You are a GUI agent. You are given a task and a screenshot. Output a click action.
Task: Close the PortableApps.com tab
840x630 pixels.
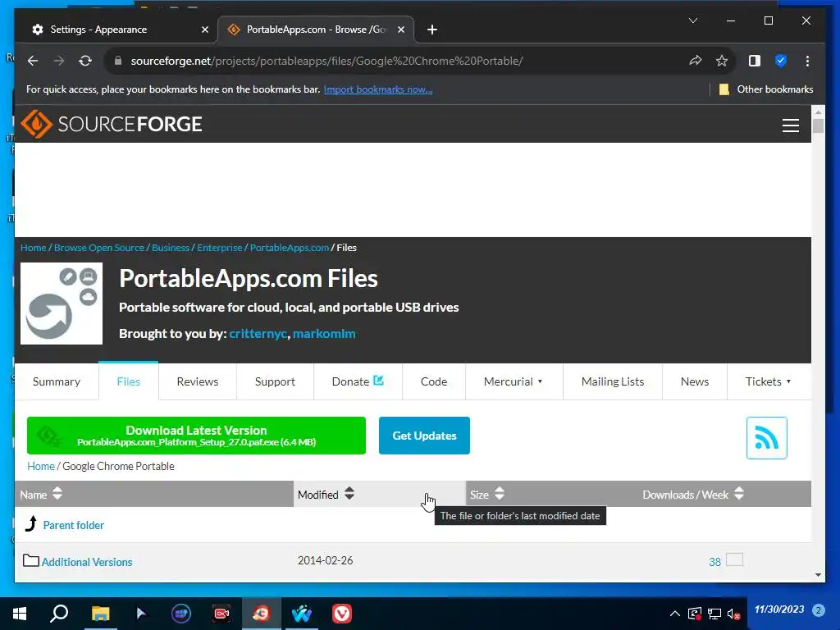[x=400, y=30]
